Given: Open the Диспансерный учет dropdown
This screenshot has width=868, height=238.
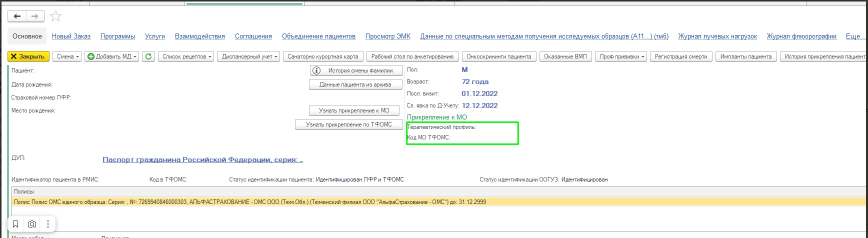Looking at the screenshot, I should [249, 56].
